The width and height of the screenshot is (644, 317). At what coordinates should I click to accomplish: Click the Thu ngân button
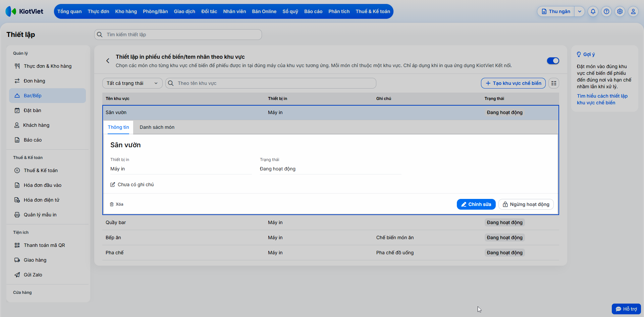pos(556,11)
